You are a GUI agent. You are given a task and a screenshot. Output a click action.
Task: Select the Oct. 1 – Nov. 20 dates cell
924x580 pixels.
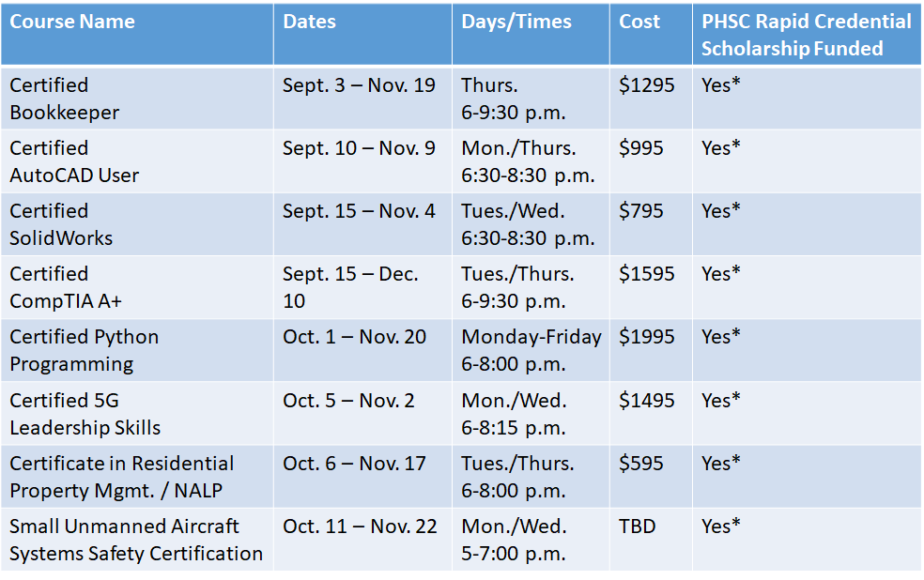tap(354, 337)
